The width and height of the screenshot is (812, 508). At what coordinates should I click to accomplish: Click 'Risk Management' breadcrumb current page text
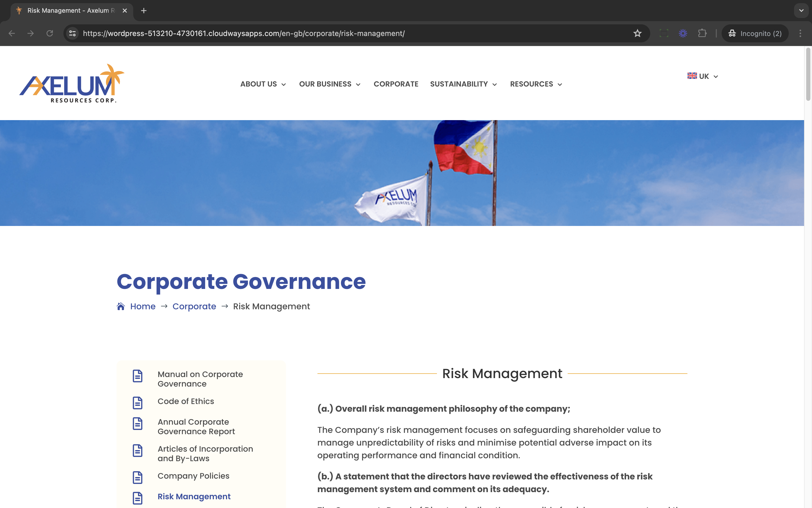tap(271, 306)
